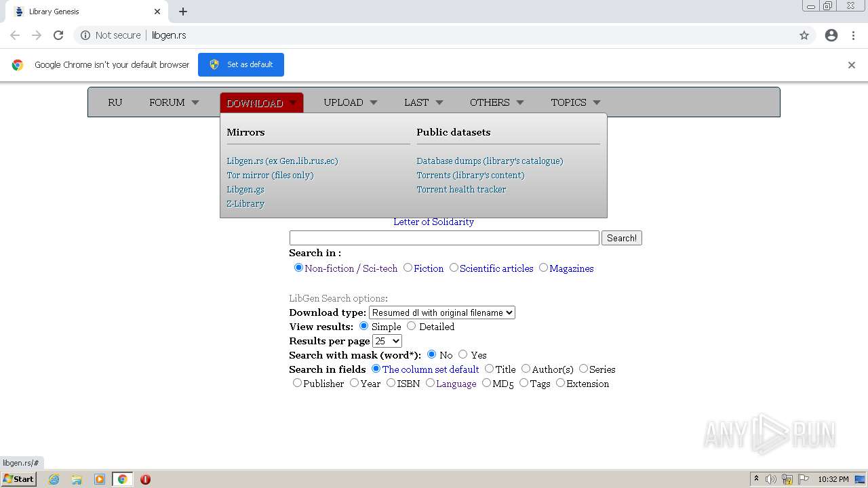This screenshot has height=488, width=868.
Task: Select the Fiction radio button
Action: click(x=408, y=268)
